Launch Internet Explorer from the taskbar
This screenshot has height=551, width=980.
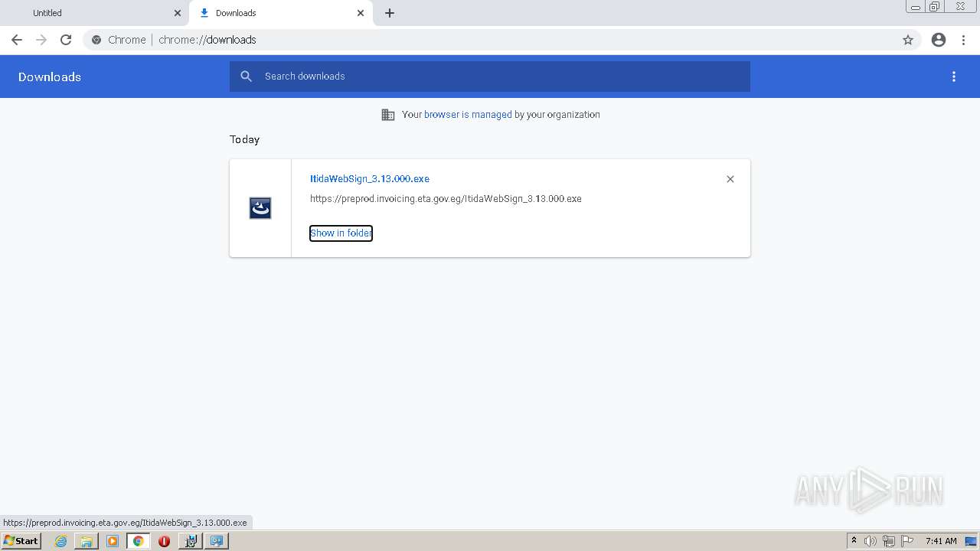pyautogui.click(x=60, y=541)
